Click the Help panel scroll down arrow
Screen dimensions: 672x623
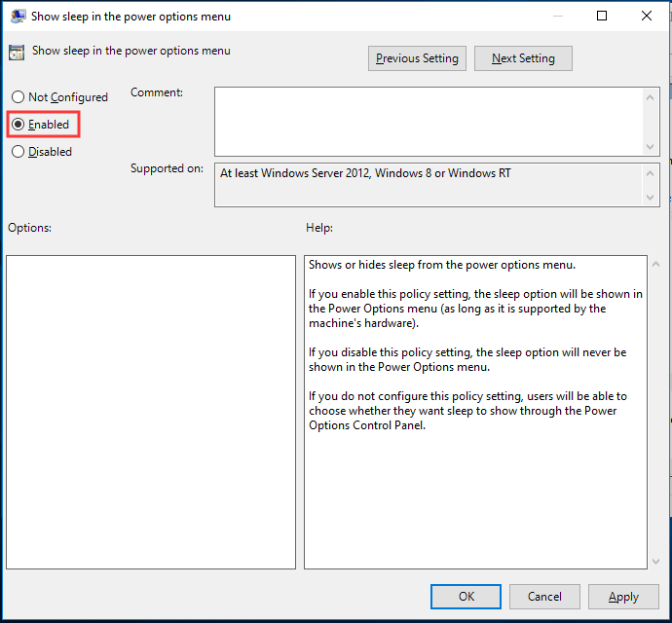click(x=655, y=562)
